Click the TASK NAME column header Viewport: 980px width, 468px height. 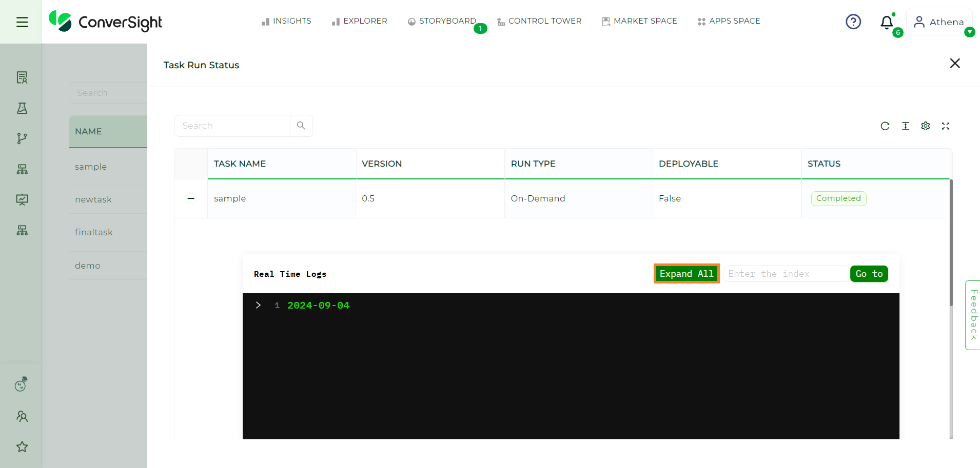[x=282, y=164]
